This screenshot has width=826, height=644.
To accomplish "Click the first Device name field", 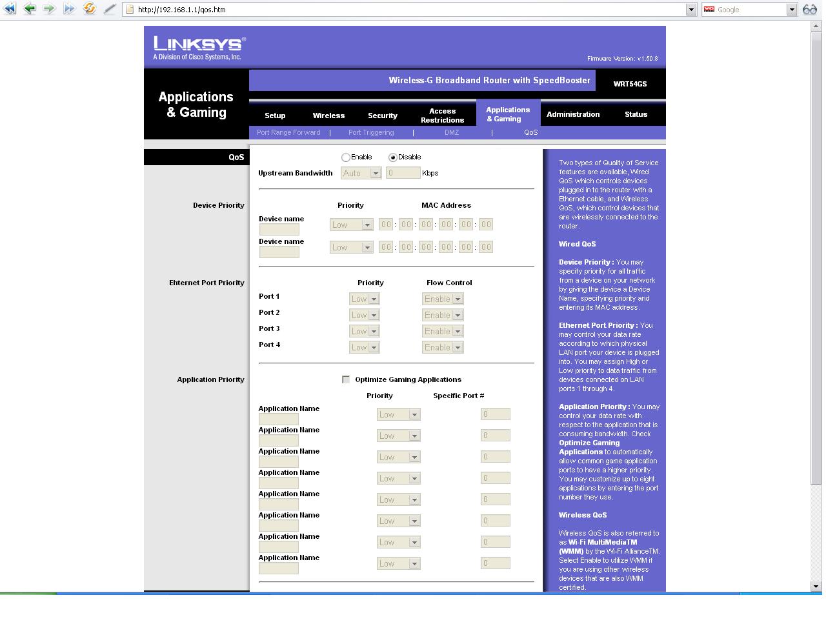I will 279,230.
